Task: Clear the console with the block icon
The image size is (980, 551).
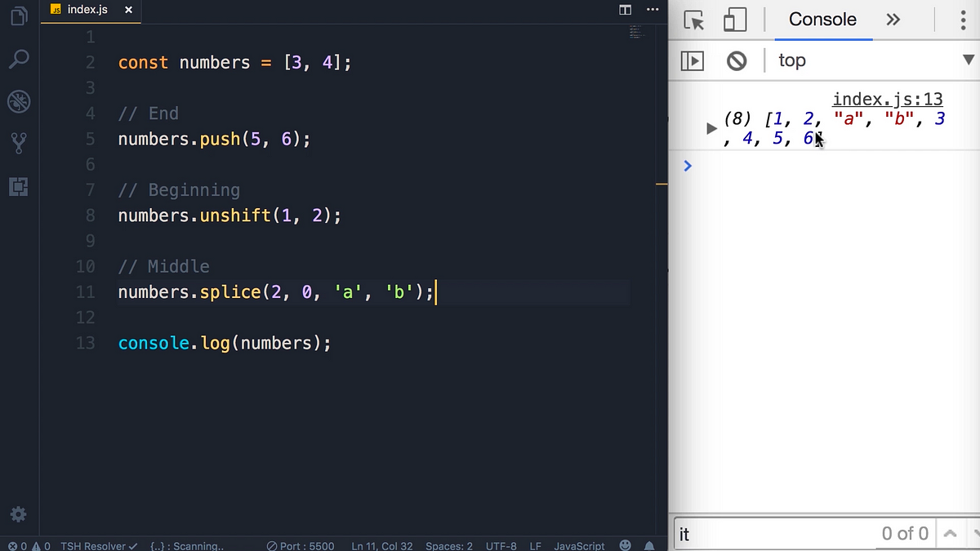Action: point(737,60)
